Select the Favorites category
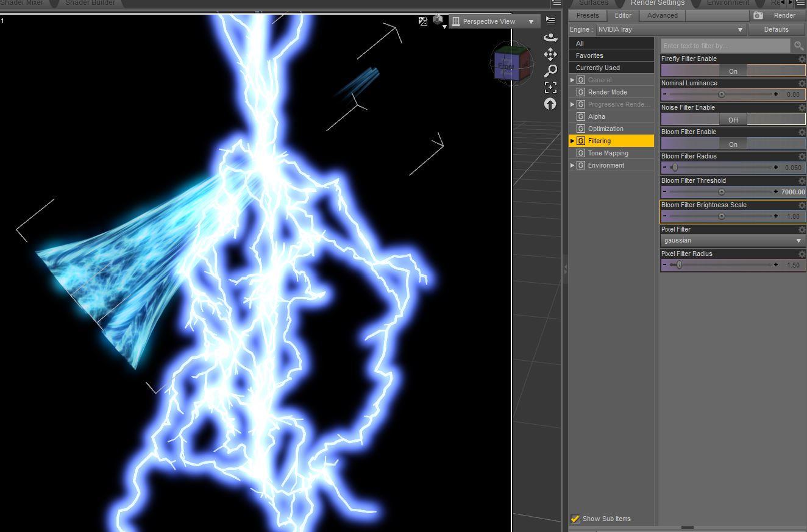Image resolution: width=807 pixels, height=532 pixels. point(611,55)
